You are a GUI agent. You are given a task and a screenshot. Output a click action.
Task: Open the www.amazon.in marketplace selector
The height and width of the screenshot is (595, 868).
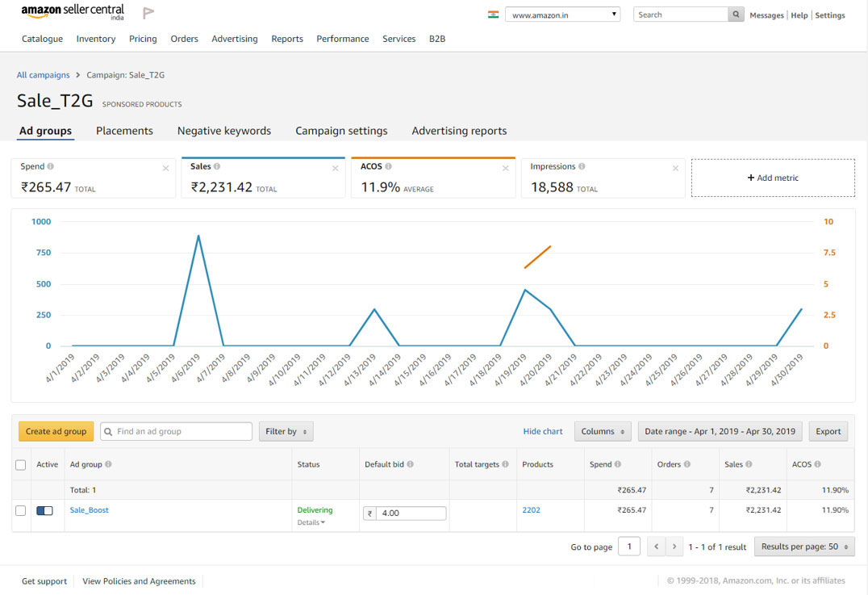(562, 15)
